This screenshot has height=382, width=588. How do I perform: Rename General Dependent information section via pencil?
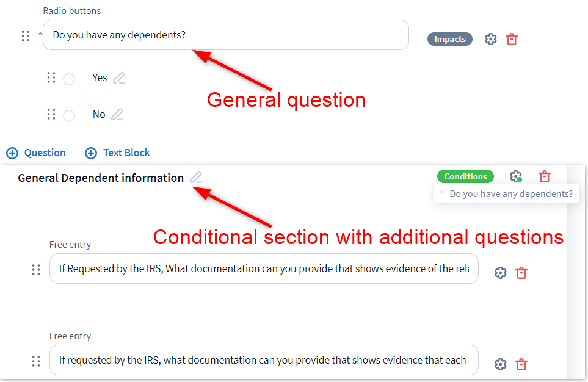coord(195,178)
